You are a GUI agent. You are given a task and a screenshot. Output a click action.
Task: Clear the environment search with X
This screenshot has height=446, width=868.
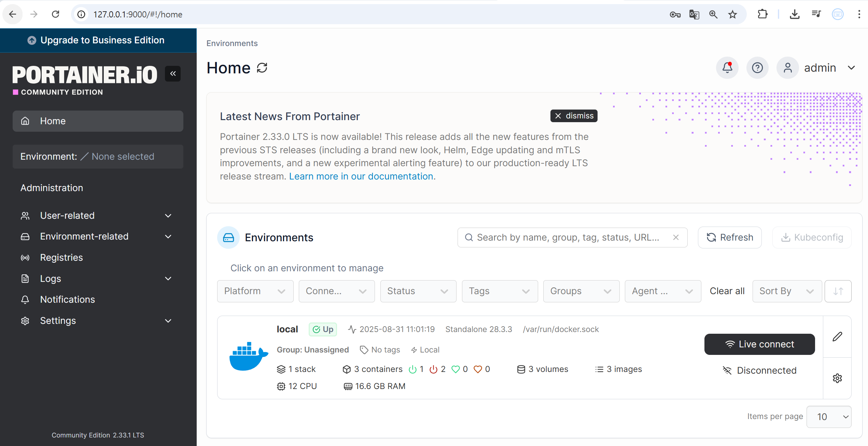point(676,238)
